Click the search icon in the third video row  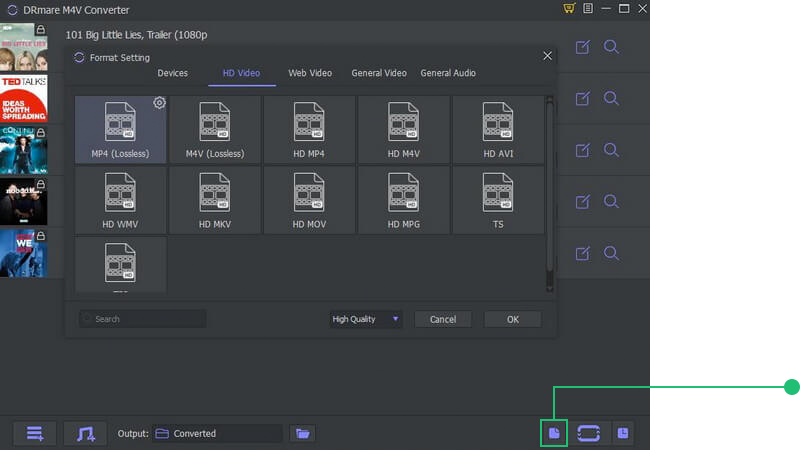(x=611, y=150)
